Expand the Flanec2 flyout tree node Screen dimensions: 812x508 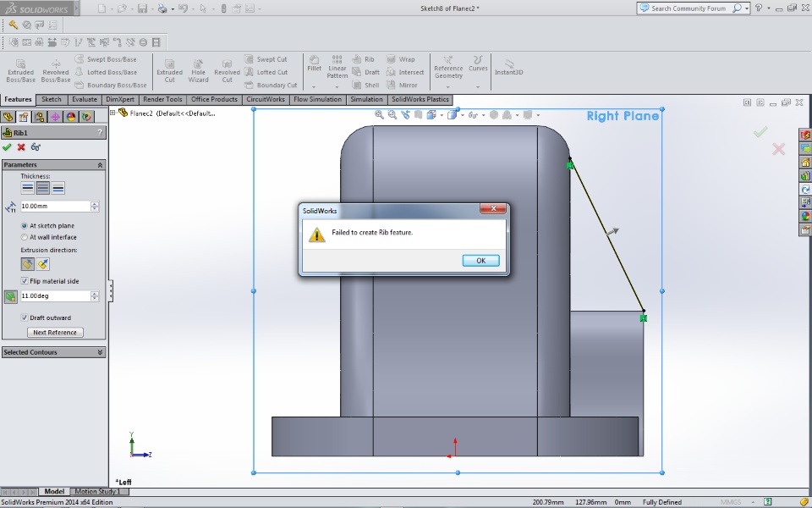[112, 113]
